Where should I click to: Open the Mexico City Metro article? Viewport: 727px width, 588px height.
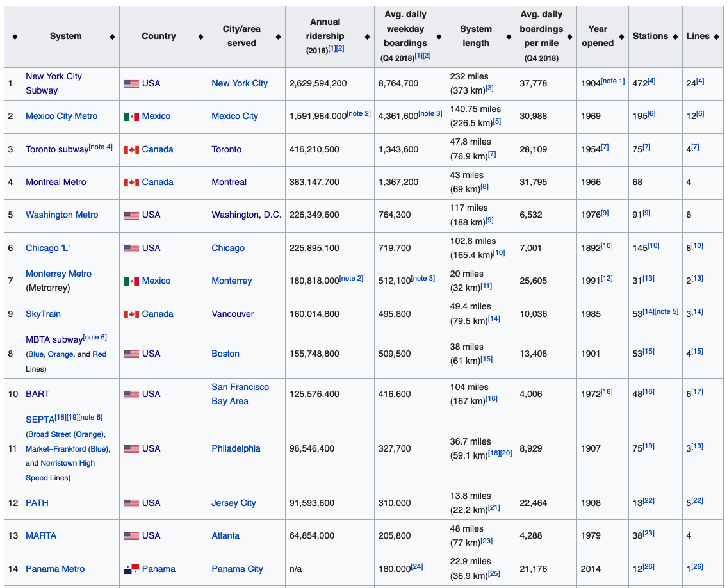(x=61, y=116)
